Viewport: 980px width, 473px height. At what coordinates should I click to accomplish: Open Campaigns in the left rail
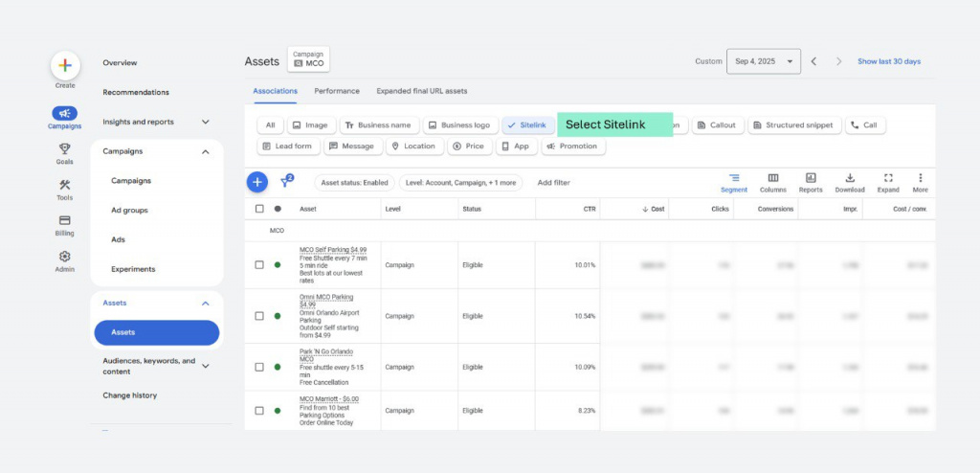point(65,118)
